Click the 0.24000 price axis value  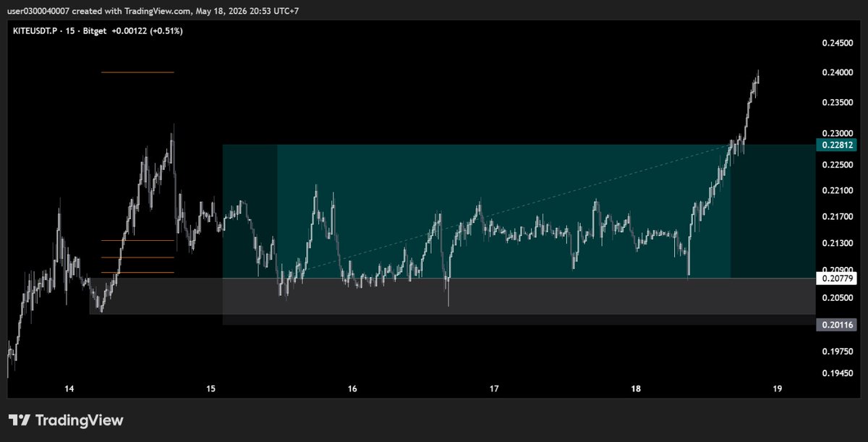click(x=838, y=72)
